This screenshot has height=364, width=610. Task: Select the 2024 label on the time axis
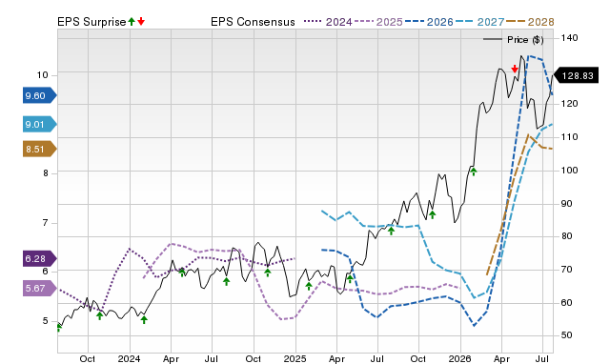pos(130,358)
